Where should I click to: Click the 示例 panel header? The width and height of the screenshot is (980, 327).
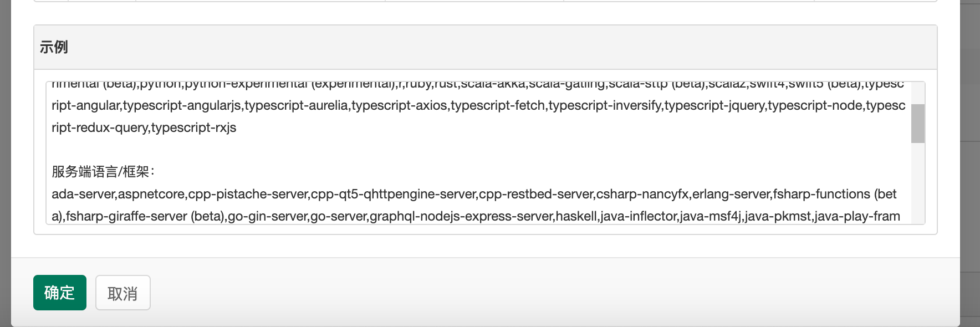[x=486, y=47]
